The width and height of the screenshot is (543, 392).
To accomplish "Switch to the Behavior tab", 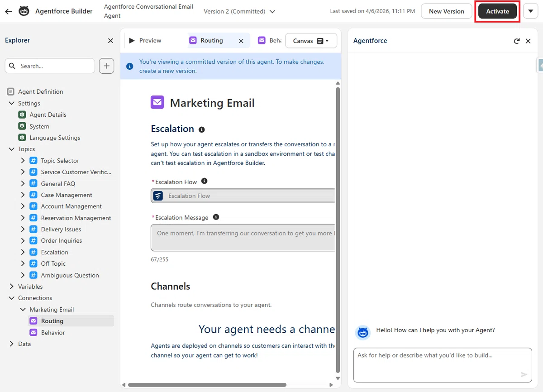I will (x=270, y=41).
